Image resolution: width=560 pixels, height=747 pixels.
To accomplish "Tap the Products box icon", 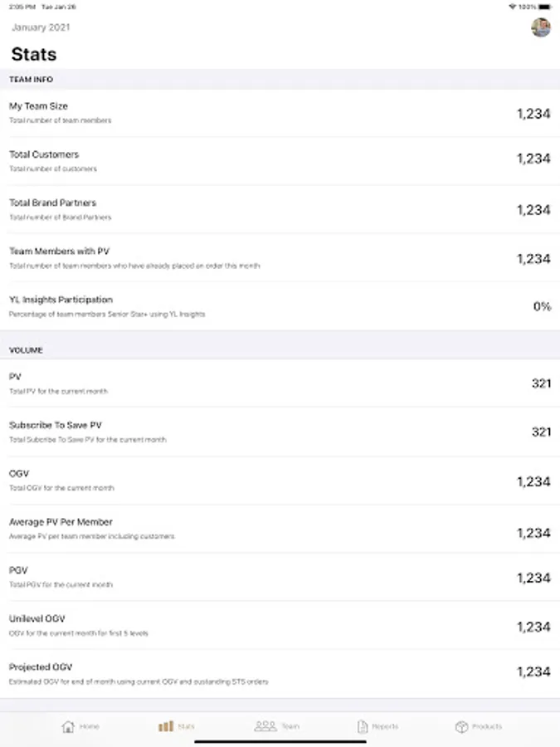I will pos(462,726).
